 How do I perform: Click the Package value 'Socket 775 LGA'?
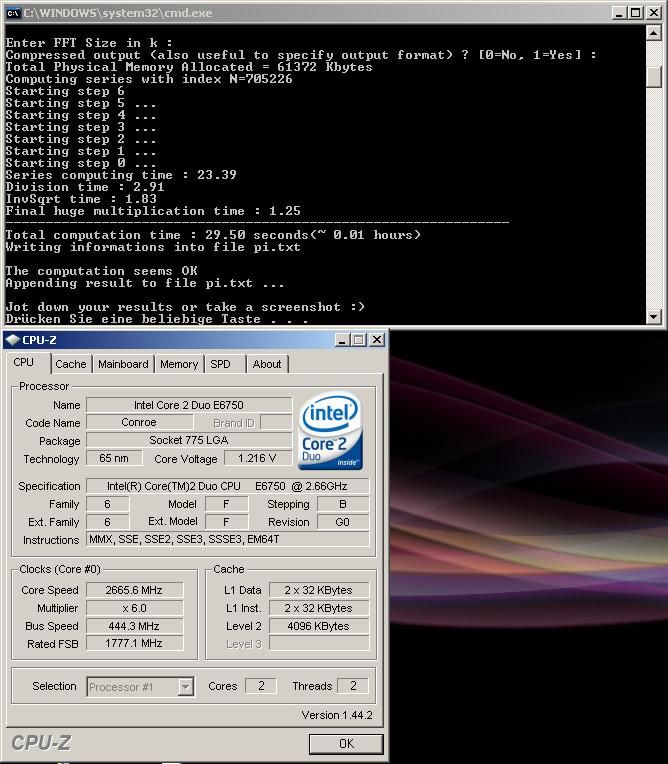pos(189,440)
